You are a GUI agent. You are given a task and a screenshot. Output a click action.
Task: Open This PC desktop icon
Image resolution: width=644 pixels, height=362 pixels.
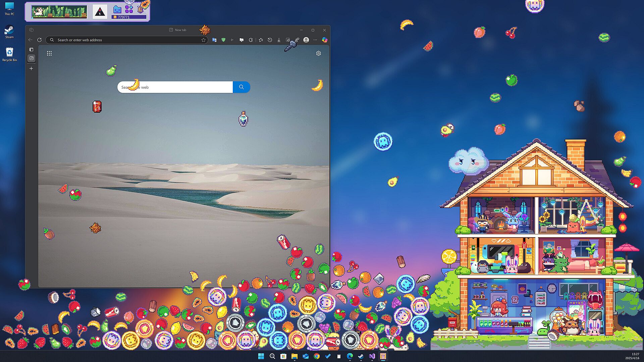pyautogui.click(x=9, y=9)
